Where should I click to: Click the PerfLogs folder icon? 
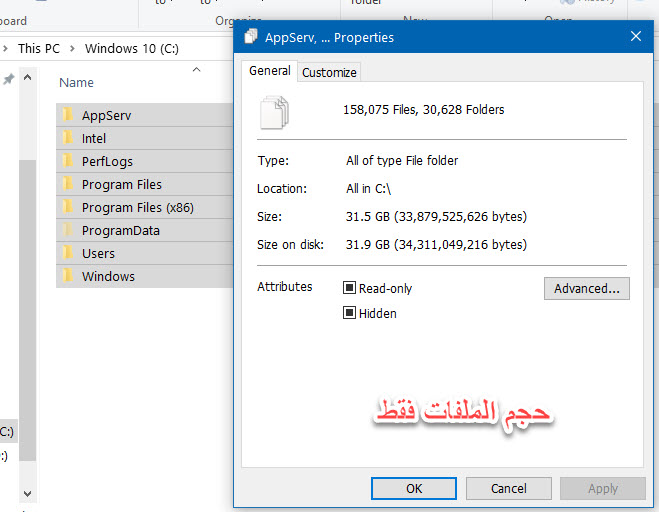pos(68,161)
